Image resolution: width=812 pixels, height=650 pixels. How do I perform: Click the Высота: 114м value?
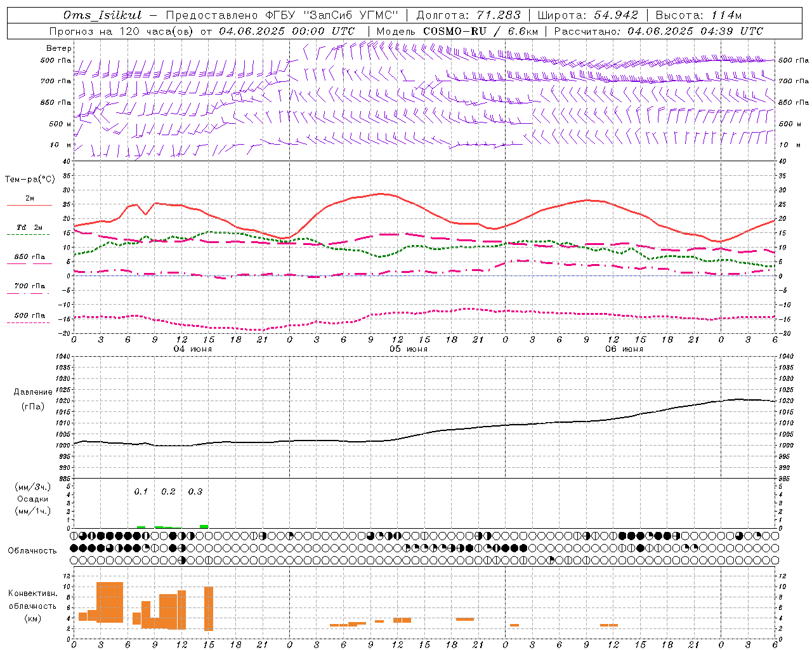point(698,15)
